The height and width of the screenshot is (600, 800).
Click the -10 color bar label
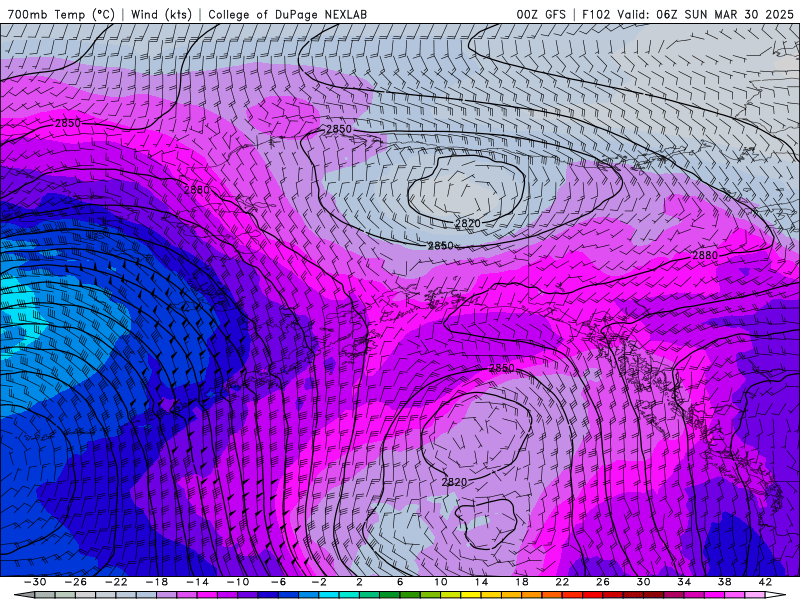[238, 582]
